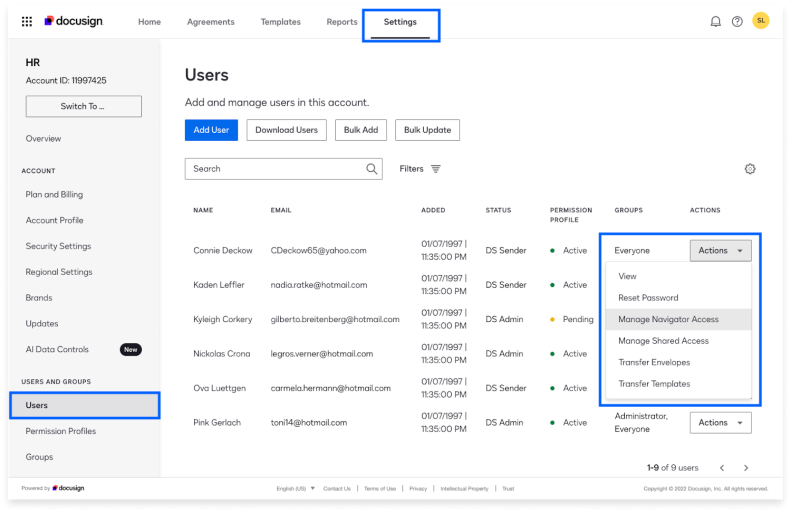
Task: Open table column settings gear
Action: point(750,169)
